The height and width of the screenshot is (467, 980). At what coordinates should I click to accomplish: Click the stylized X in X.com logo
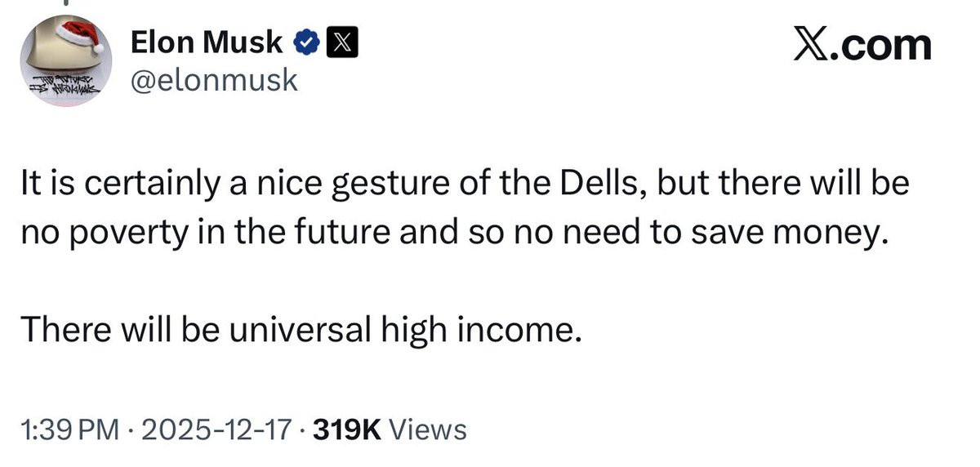pos(813,45)
